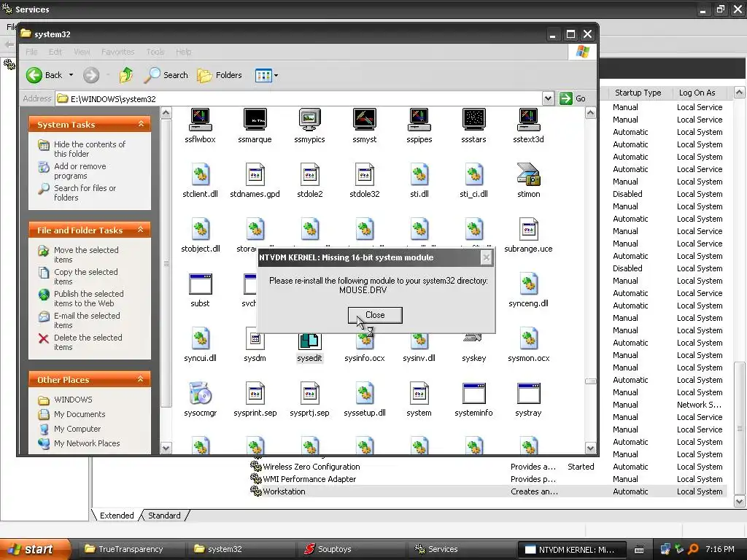Select the ssmypics file icon

(309, 120)
